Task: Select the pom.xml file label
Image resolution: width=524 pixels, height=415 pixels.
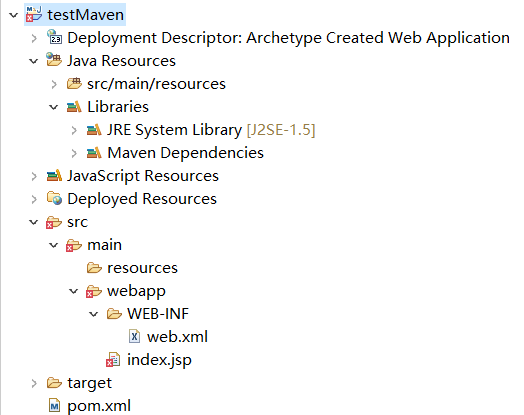Action: [99, 406]
